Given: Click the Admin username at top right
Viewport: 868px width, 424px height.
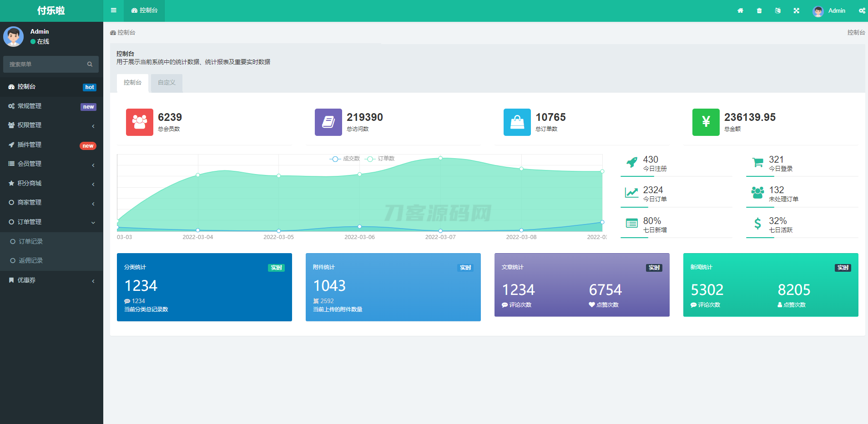Looking at the screenshot, I should point(837,10).
